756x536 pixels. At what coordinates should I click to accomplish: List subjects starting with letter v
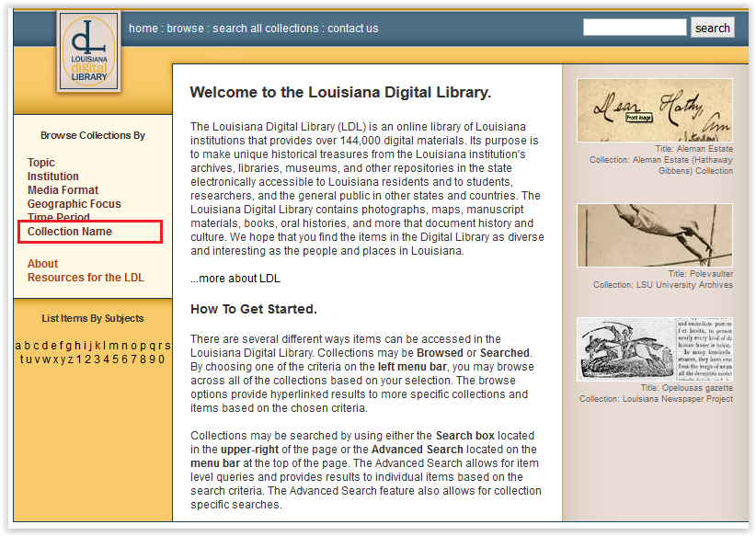pos(37,359)
